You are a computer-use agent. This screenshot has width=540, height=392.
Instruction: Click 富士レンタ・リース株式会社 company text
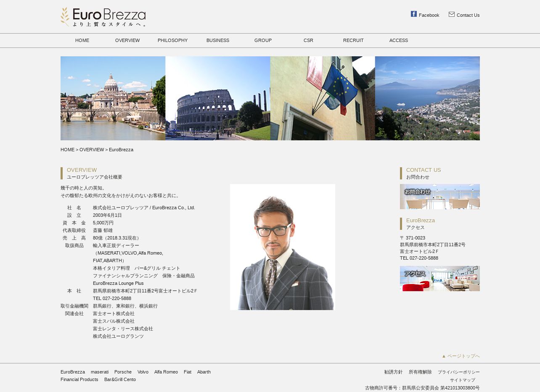pyautogui.click(x=123, y=329)
